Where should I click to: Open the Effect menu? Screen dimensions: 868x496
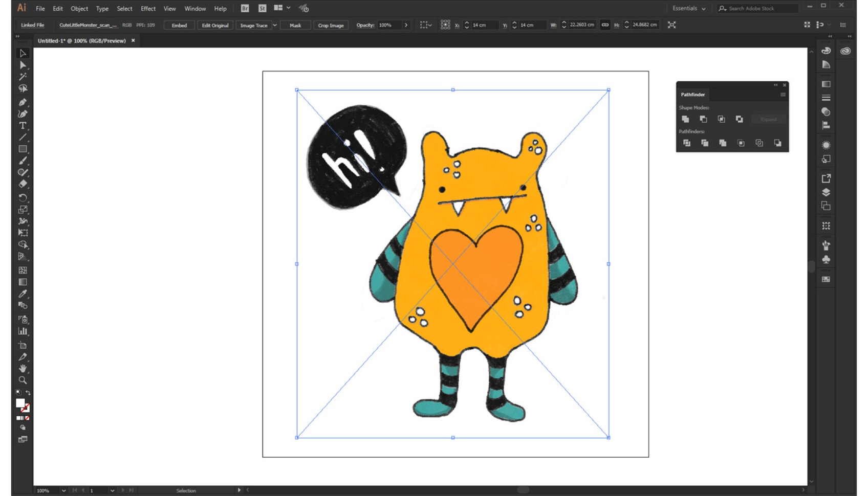pyautogui.click(x=148, y=9)
